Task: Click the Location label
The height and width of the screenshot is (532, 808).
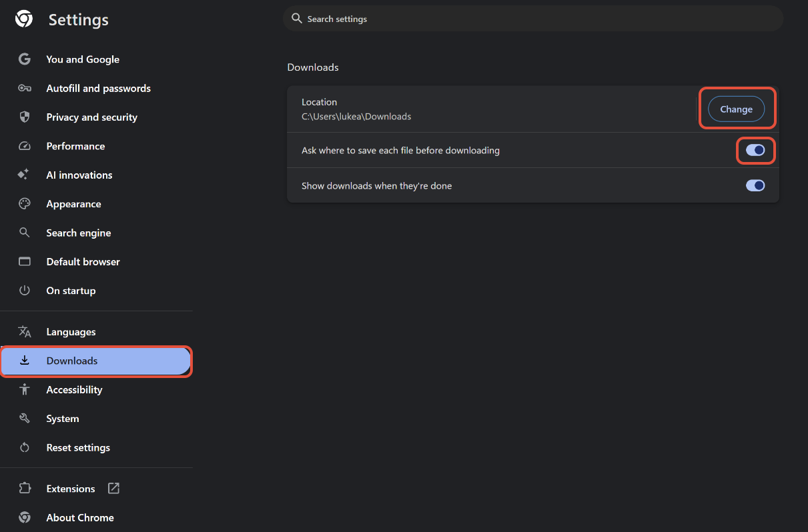Action: coord(319,102)
